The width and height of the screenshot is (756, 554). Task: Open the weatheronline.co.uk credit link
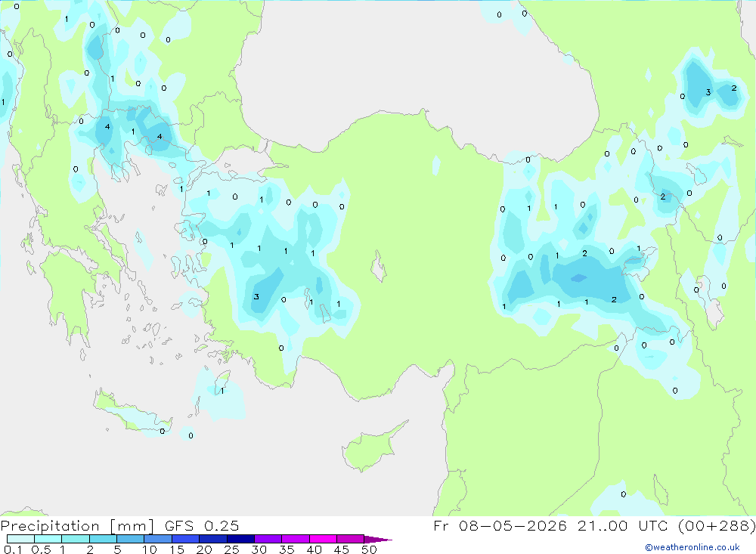[x=692, y=547]
